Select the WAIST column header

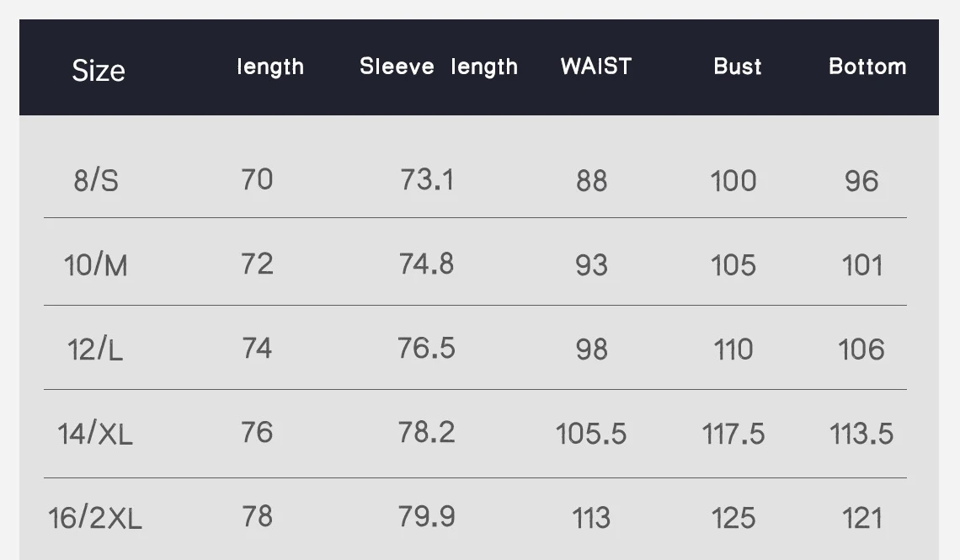(x=595, y=67)
